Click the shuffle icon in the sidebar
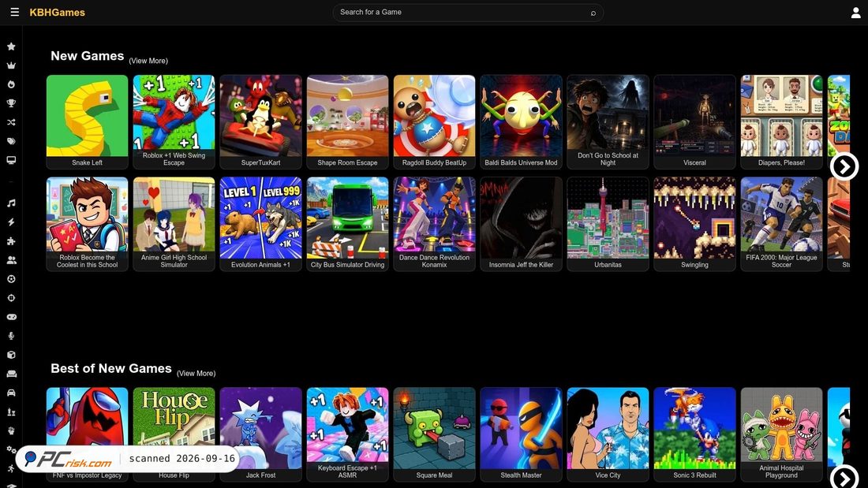Viewport: 868px width, 488px height. 11,122
